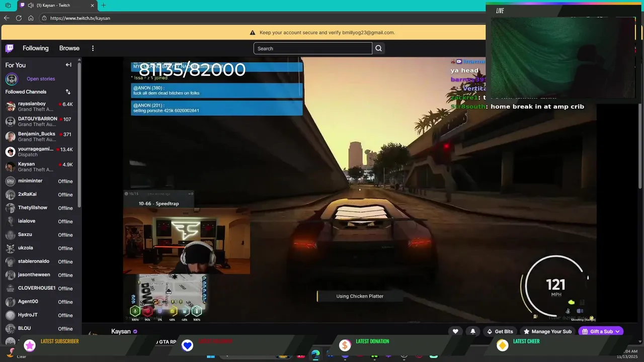The image size is (644, 362).
Task: Open offline channel Agent00
Action: click(39, 302)
